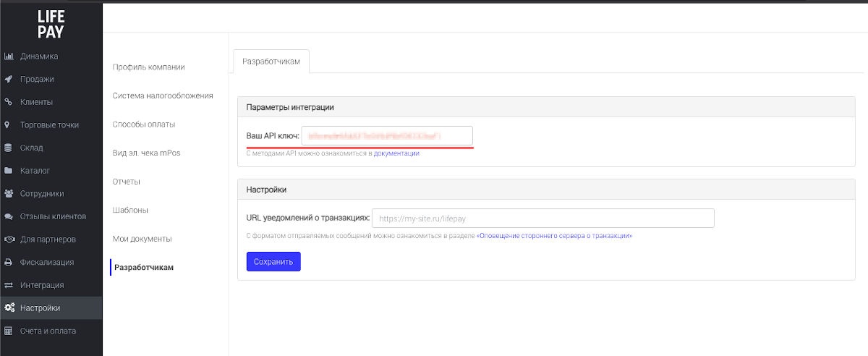Click the Фискализация printer icon

(9, 262)
